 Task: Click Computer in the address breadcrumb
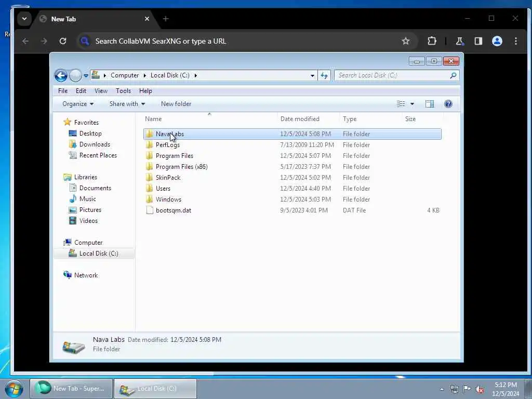click(x=125, y=75)
